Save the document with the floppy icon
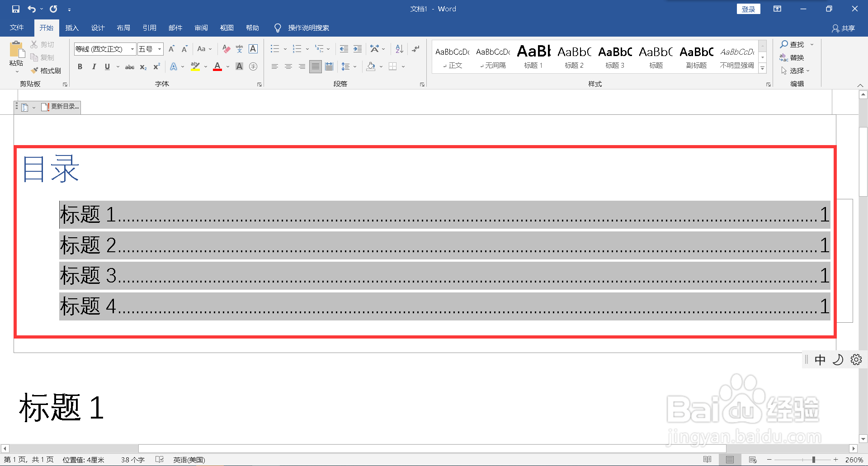 [x=15, y=9]
